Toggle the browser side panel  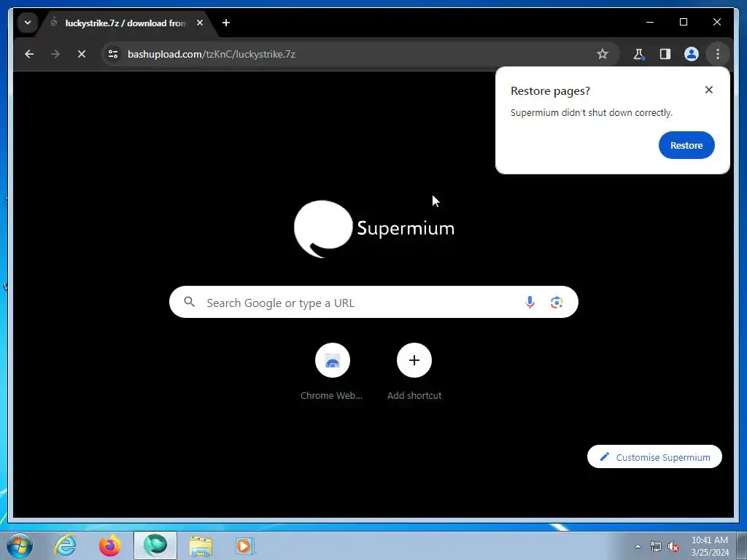click(665, 54)
